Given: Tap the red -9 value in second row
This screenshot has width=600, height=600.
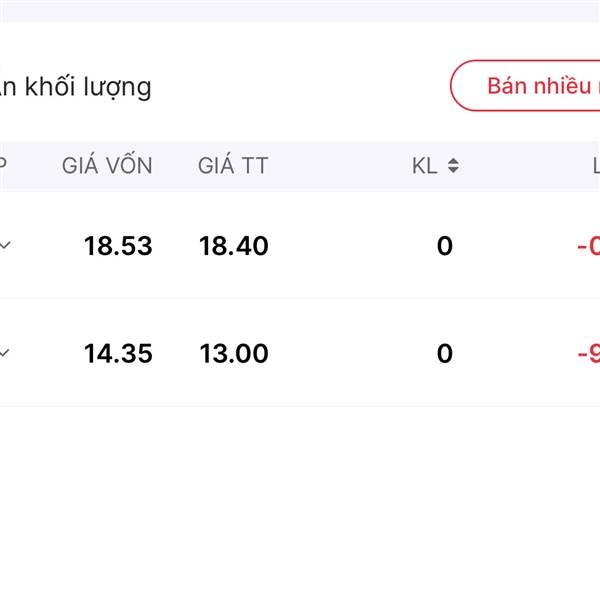Looking at the screenshot, I should point(588,353).
